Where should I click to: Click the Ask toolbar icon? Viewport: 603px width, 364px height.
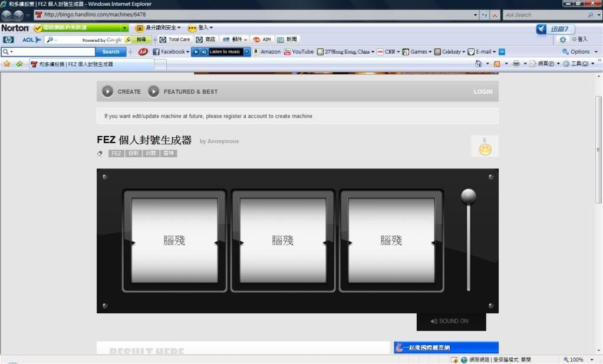(x=143, y=52)
